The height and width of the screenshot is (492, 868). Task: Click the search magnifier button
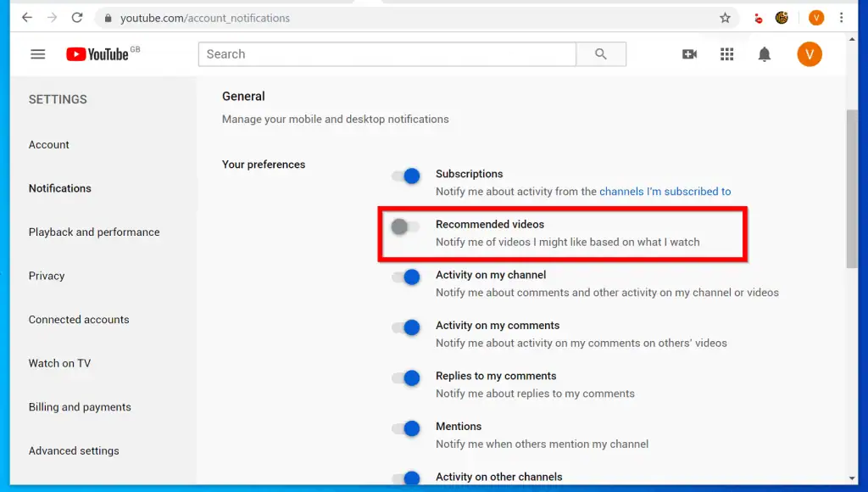601,53
